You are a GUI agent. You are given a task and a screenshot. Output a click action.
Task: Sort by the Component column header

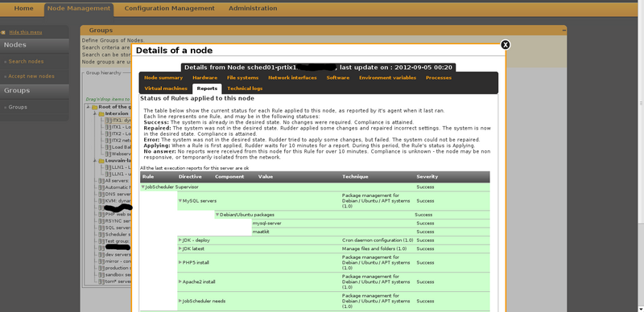[229, 177]
